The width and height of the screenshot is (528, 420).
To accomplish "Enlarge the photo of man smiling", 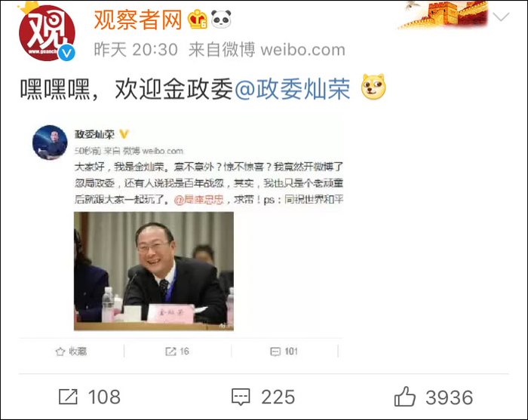I will pyautogui.click(x=154, y=271).
